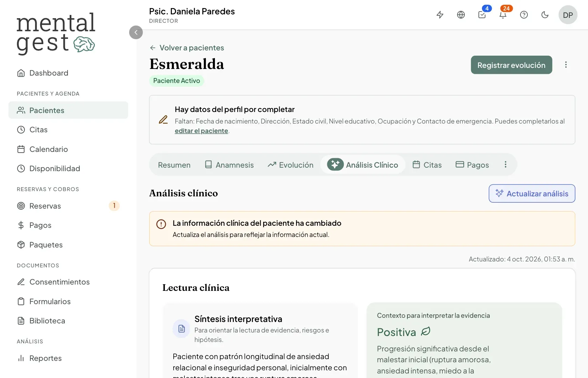Click the warning icon in the orange alert

[x=161, y=224]
